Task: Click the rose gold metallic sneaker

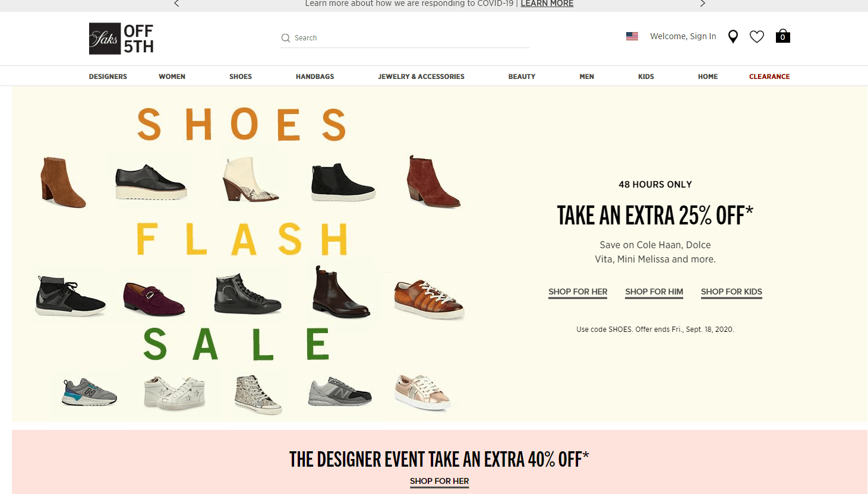Action: coord(422,392)
